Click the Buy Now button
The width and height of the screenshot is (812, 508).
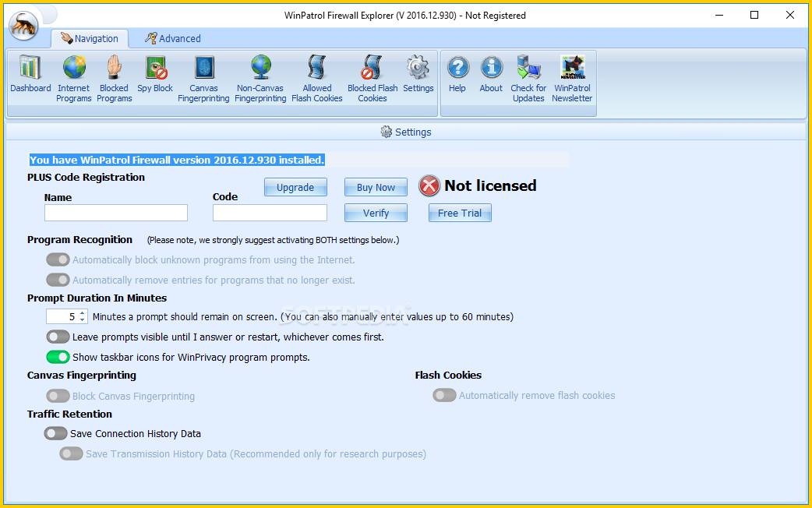click(x=376, y=188)
